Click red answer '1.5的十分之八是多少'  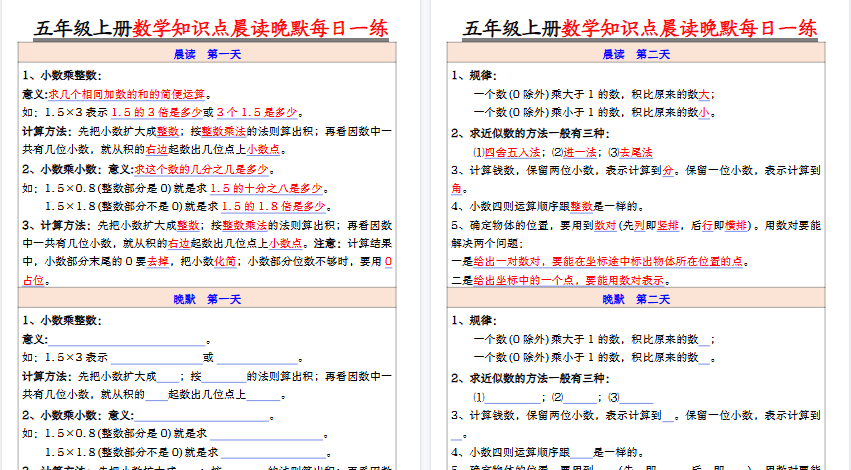tap(266, 188)
